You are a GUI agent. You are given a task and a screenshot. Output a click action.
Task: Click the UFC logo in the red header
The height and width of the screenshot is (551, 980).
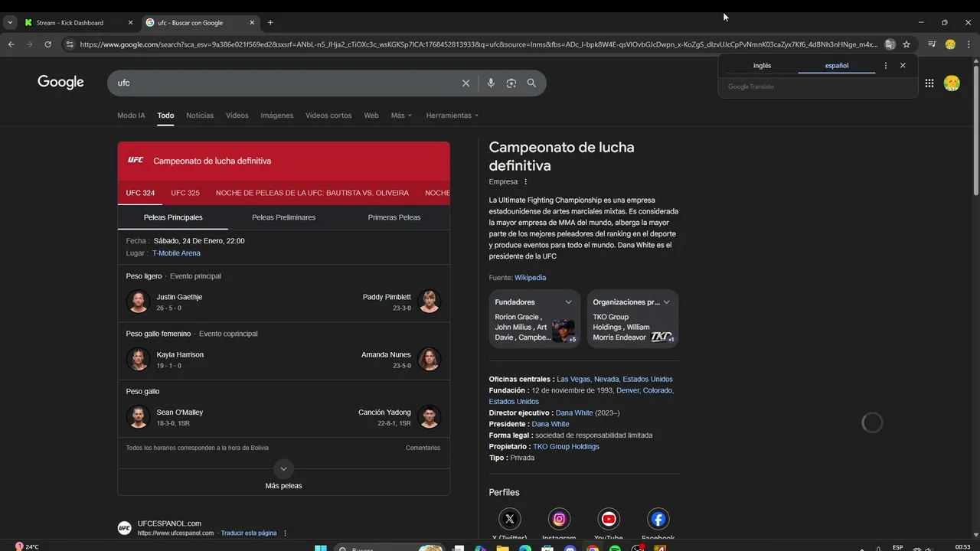[x=136, y=161]
